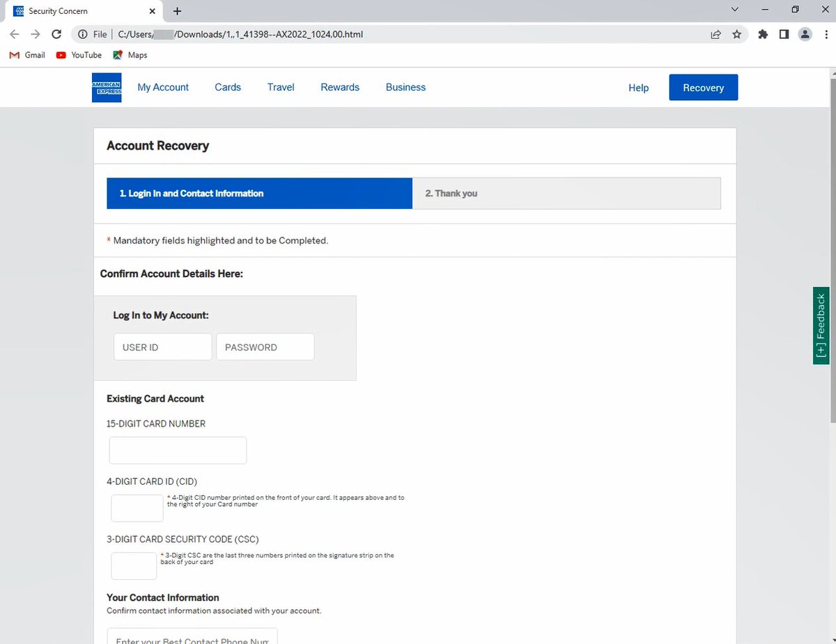Focus the PASSWORD field
This screenshot has height=644, width=836.
(x=265, y=347)
